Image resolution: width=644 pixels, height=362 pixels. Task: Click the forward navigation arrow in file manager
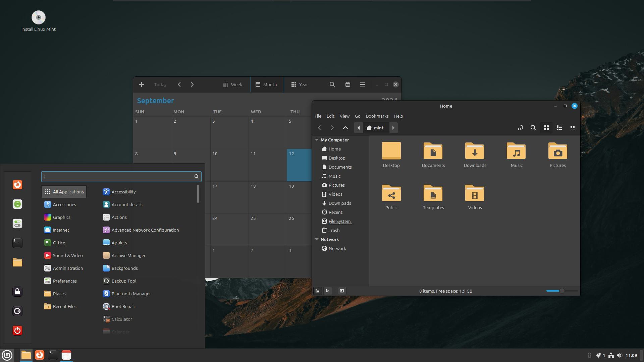pyautogui.click(x=332, y=128)
